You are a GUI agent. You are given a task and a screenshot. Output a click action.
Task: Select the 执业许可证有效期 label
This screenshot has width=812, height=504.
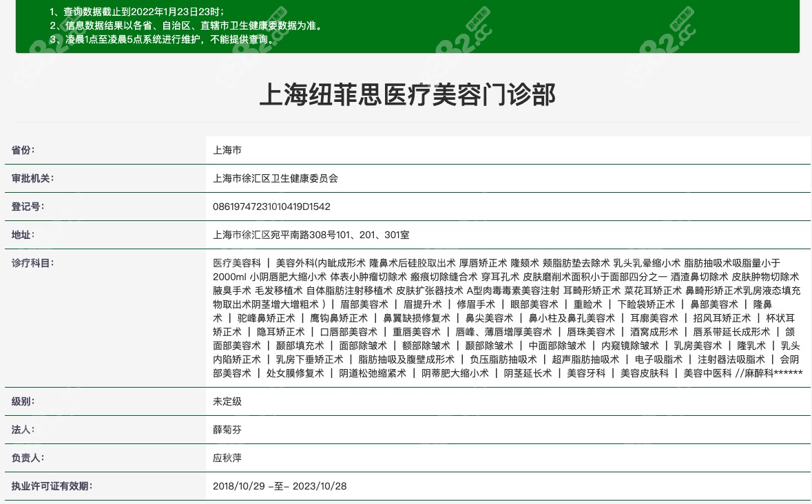point(52,486)
